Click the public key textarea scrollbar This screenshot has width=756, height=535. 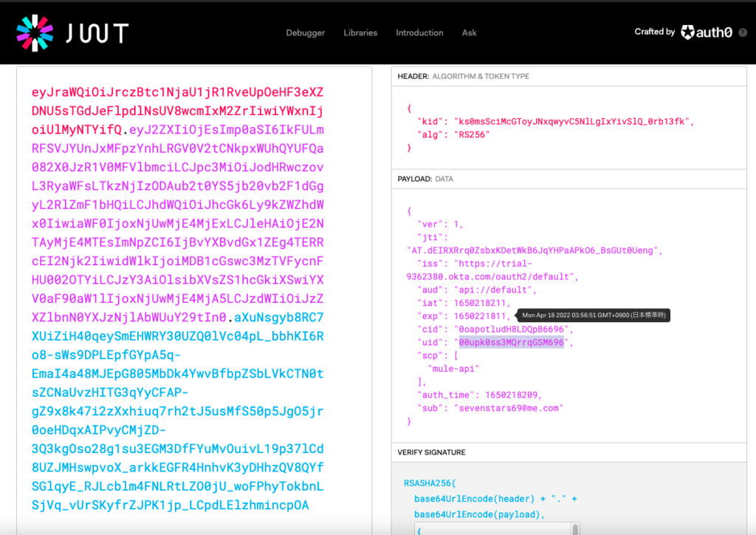point(576,528)
